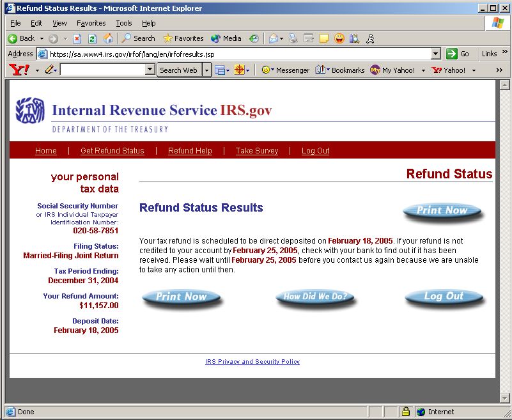Screen dimensions: 512x420
Task: Click the Mail envelope toolbar icon
Action: 274,39
